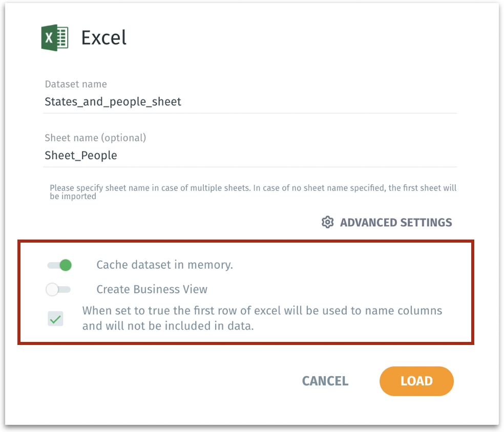Click the first-row-of-excel description text
The image size is (504, 432).
tap(262, 318)
